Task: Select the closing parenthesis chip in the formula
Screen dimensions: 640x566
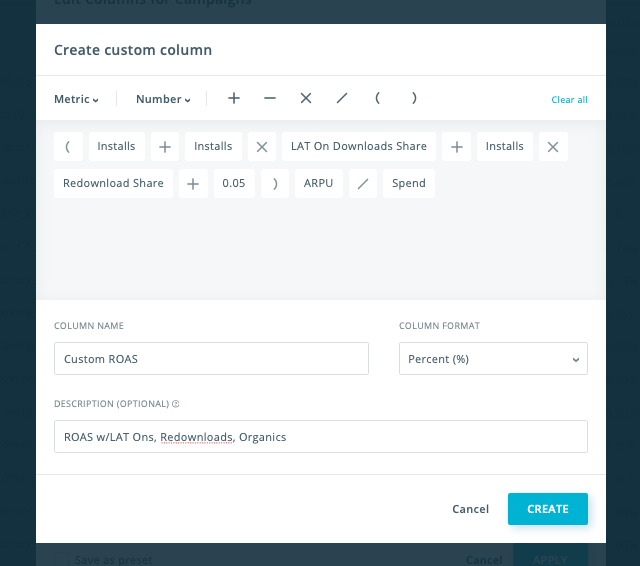Action: [x=275, y=183]
